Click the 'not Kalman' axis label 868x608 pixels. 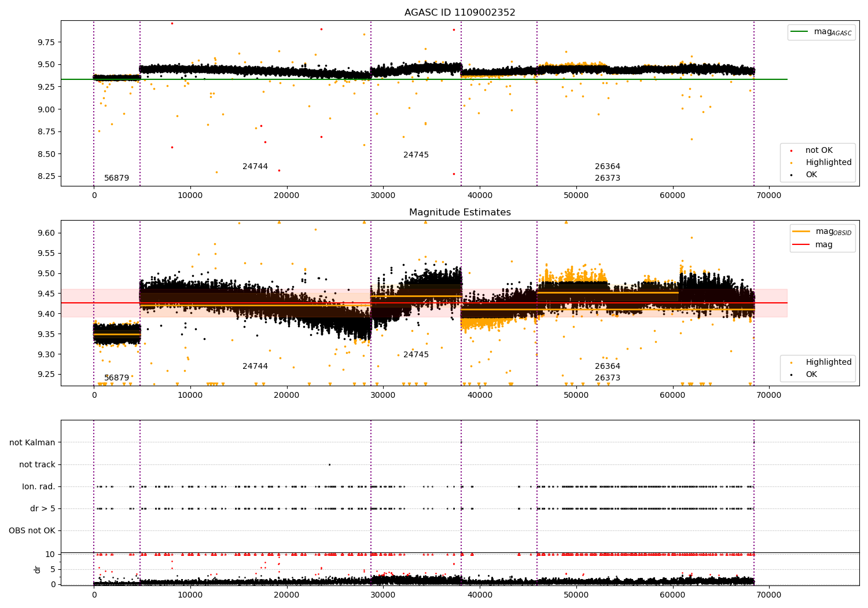(32, 443)
